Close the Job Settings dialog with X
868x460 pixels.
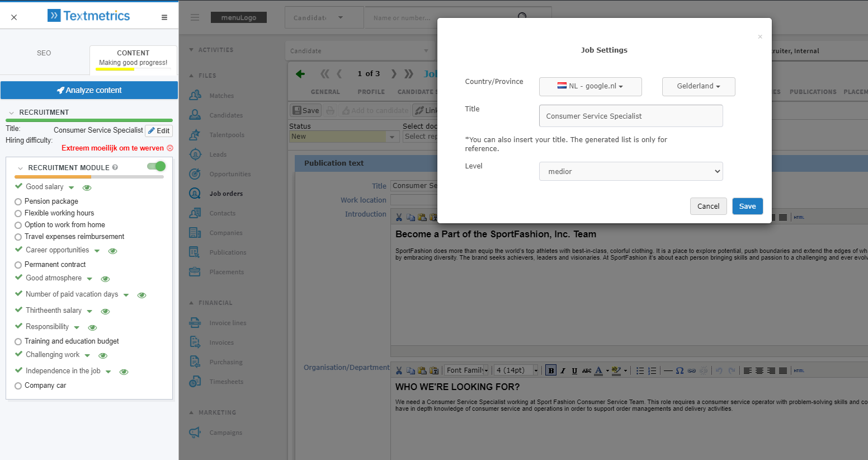pos(760,37)
